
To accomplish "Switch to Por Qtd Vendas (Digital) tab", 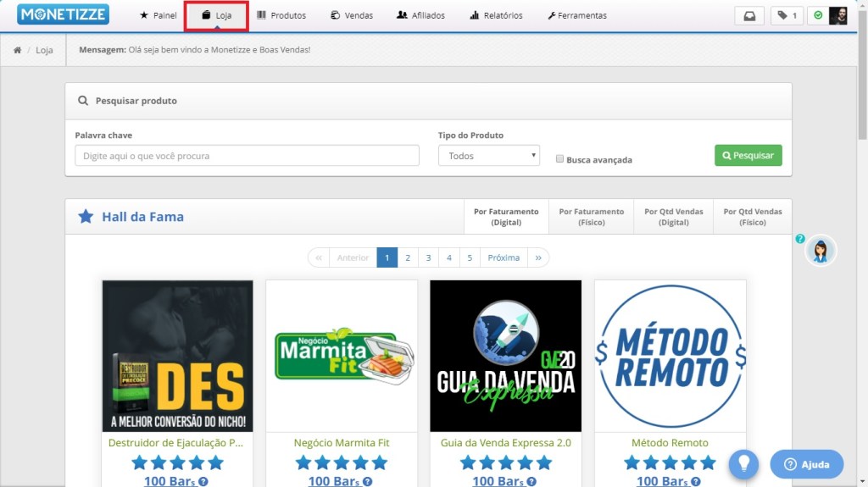I will (x=673, y=217).
